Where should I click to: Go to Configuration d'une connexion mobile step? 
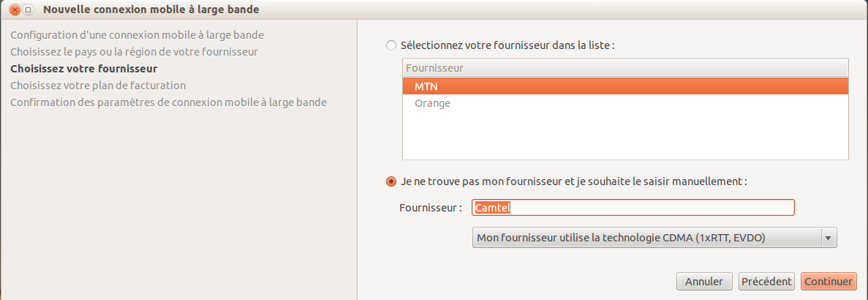tap(137, 34)
